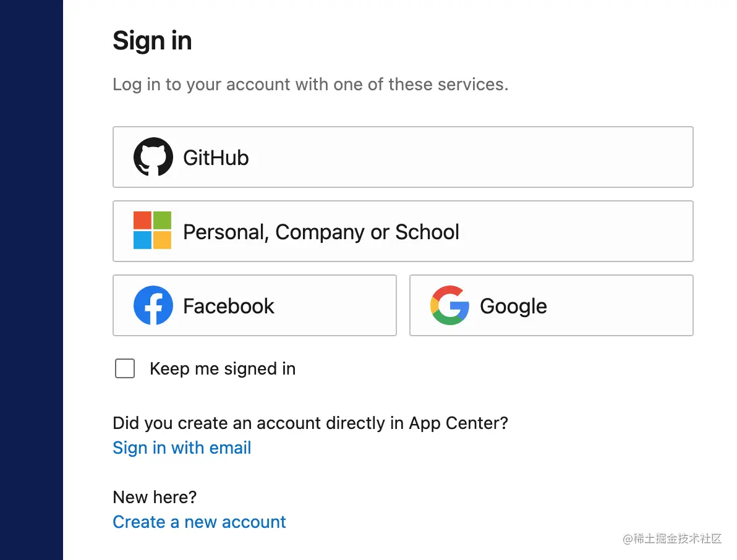
Task: Select the Google sign-in button
Action: pyautogui.click(x=552, y=305)
